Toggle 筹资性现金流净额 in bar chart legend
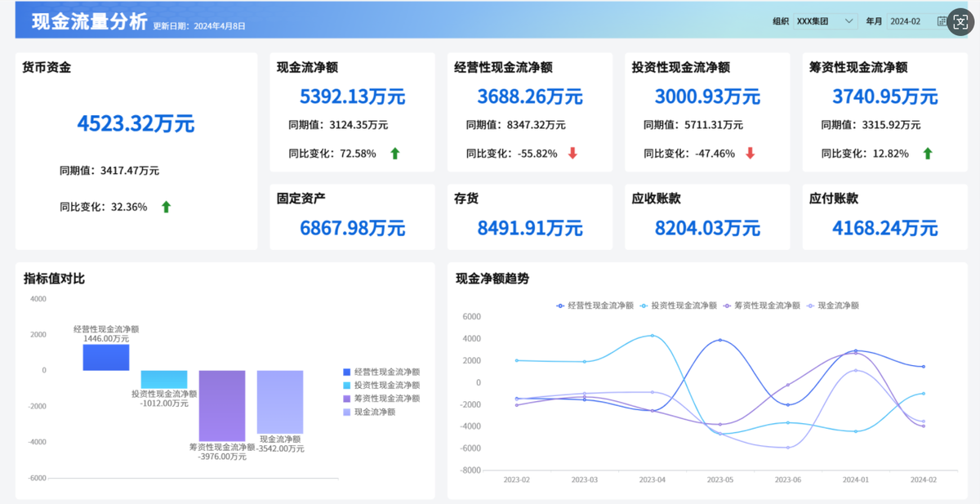This screenshot has height=504, width=980. [381, 399]
